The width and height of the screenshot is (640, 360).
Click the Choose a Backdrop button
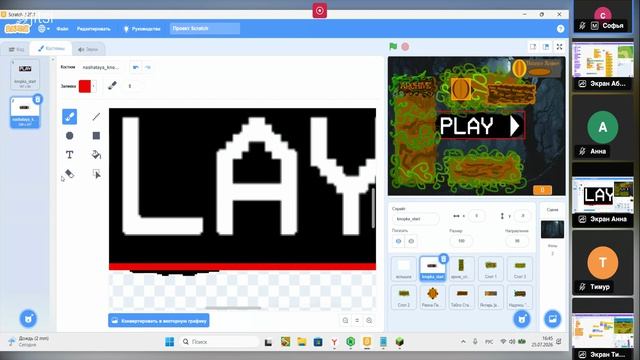pyautogui.click(x=552, y=319)
